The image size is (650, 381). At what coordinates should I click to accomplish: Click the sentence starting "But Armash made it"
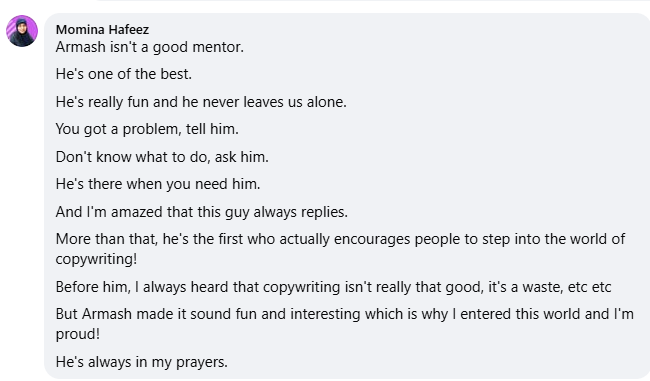click(344, 324)
